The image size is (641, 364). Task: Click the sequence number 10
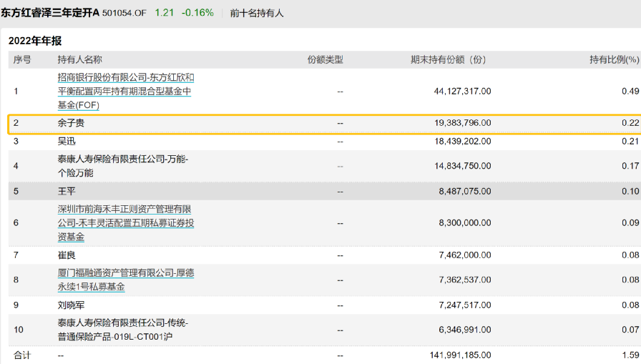point(19,330)
